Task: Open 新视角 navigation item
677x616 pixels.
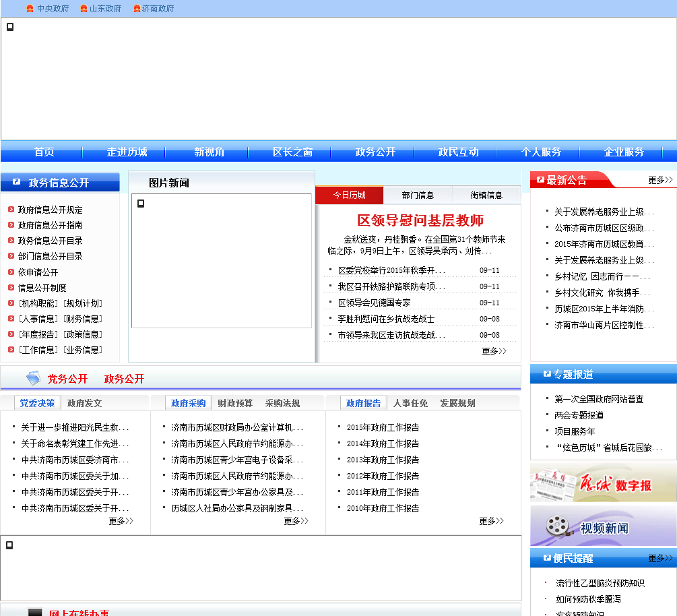Action: pos(209,152)
